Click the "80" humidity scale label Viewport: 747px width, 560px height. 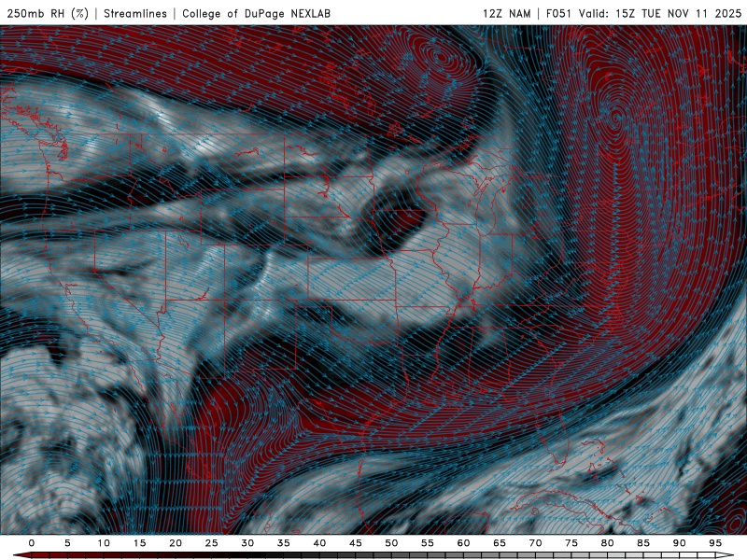click(607, 543)
